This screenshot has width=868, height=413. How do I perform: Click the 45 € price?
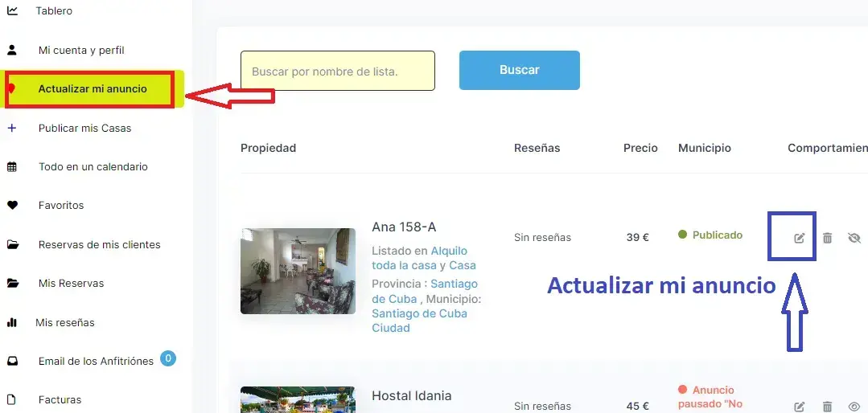click(x=638, y=407)
